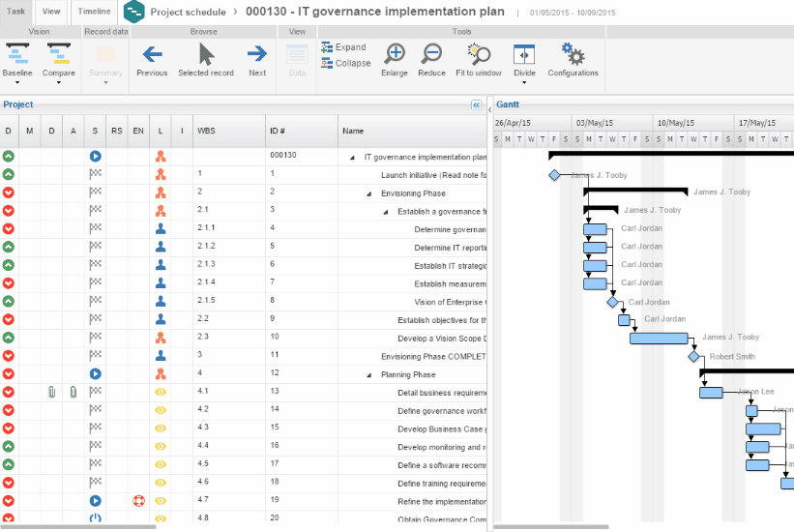Click the Reduce zoom icon
Screen dimensions: 794x532
(x=431, y=55)
